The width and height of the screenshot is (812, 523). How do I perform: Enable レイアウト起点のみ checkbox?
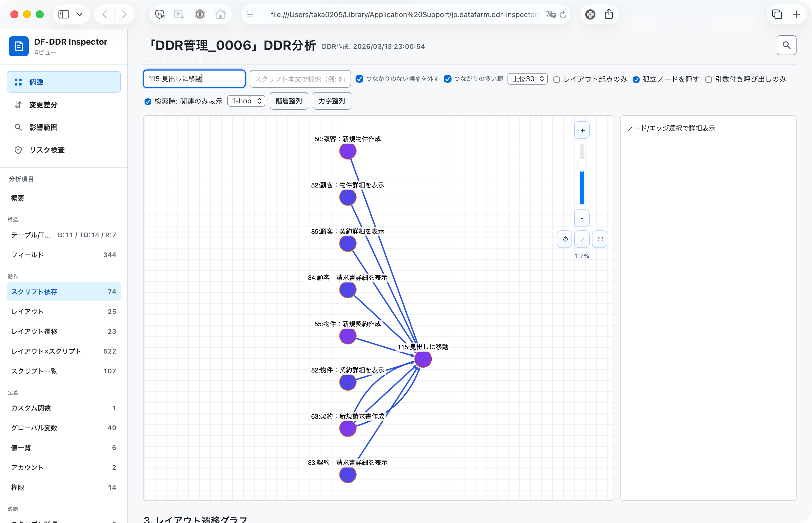(x=556, y=79)
